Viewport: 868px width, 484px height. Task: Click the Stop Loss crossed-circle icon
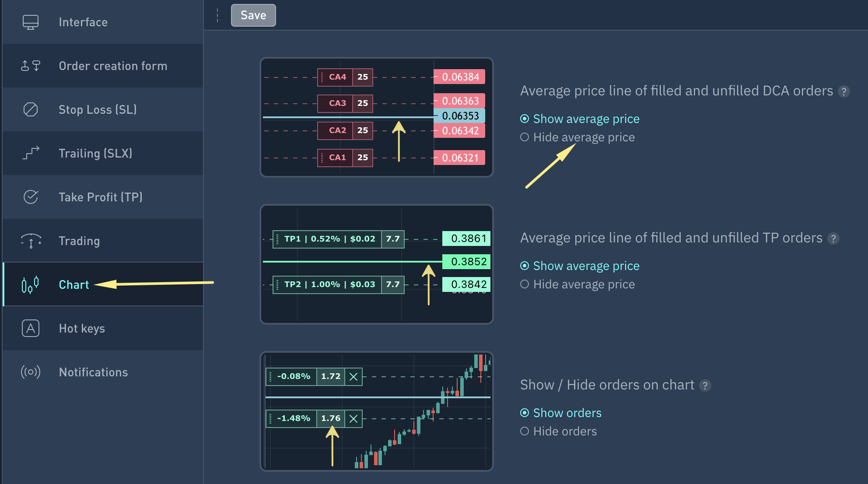click(31, 109)
